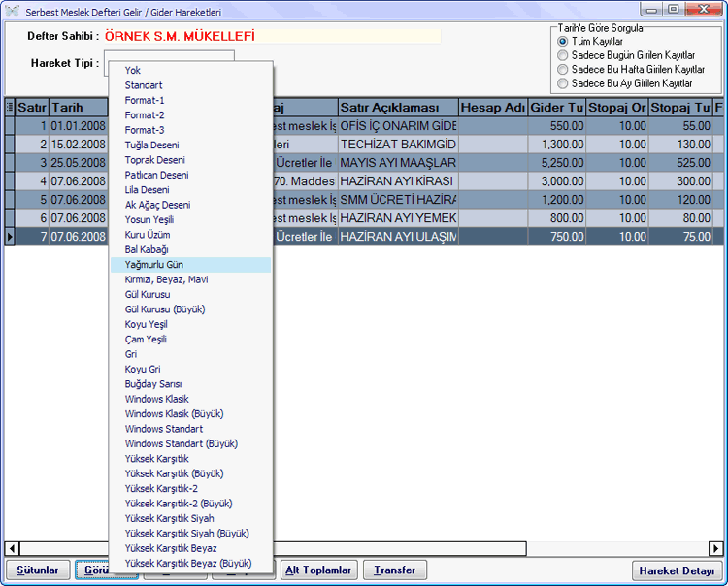Viewport: 728px width, 586px height.
Task: Choose Gri theme entry
Action: 191,354
